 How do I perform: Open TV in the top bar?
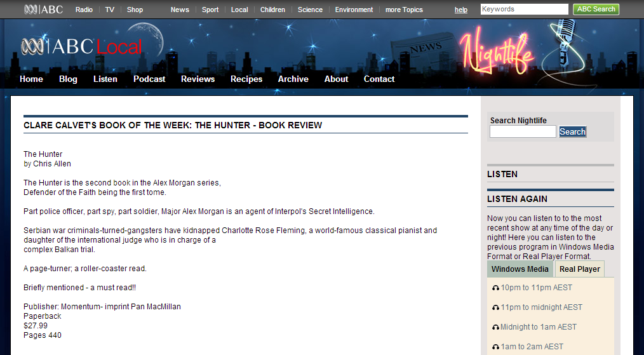pyautogui.click(x=110, y=10)
